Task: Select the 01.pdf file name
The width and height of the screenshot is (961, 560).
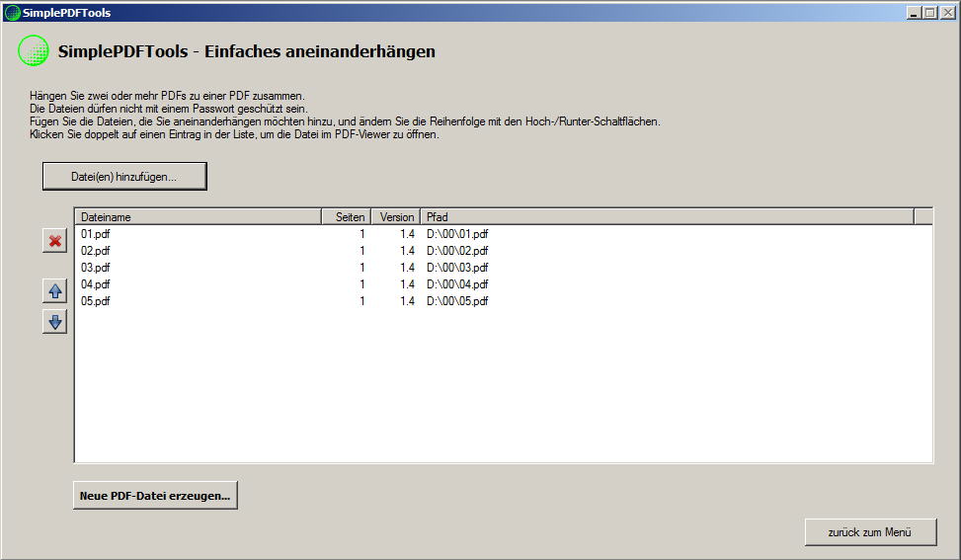Action: point(96,234)
